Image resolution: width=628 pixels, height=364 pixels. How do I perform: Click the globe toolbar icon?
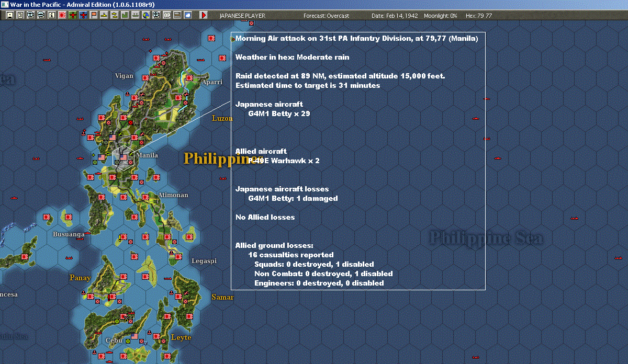[x=146, y=15]
